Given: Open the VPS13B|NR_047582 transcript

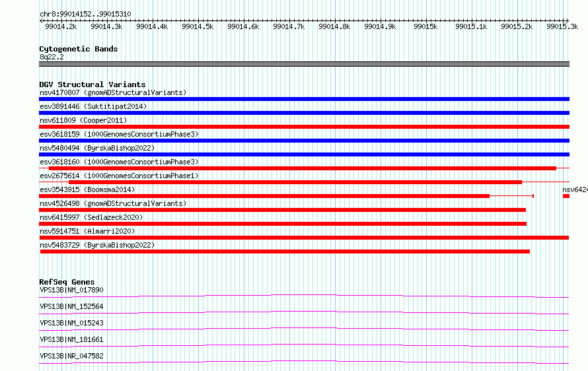Looking at the screenshot, I should tap(71, 356).
